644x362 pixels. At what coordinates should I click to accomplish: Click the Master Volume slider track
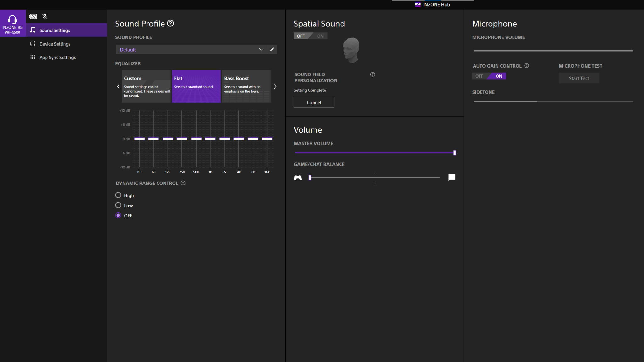pos(374,153)
